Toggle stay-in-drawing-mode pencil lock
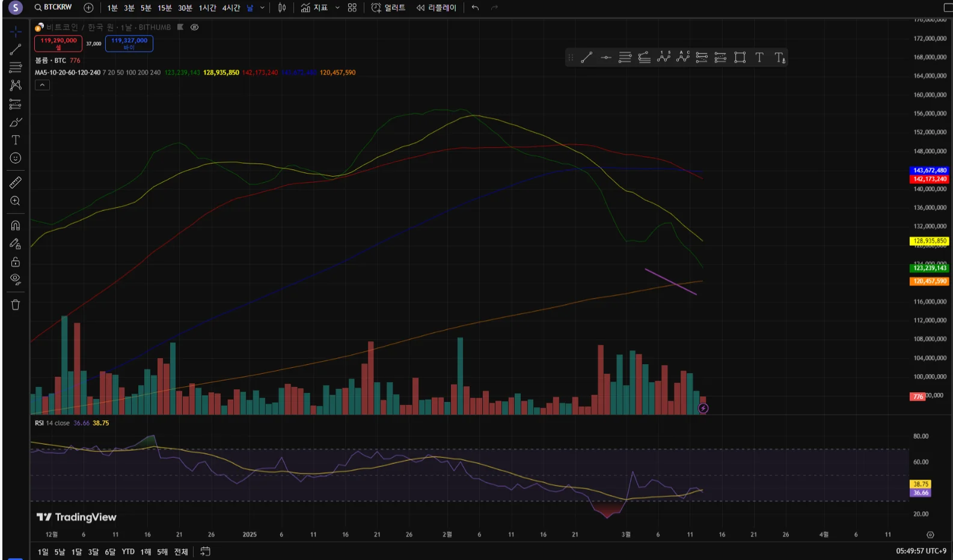The image size is (953, 560). pyautogui.click(x=16, y=243)
